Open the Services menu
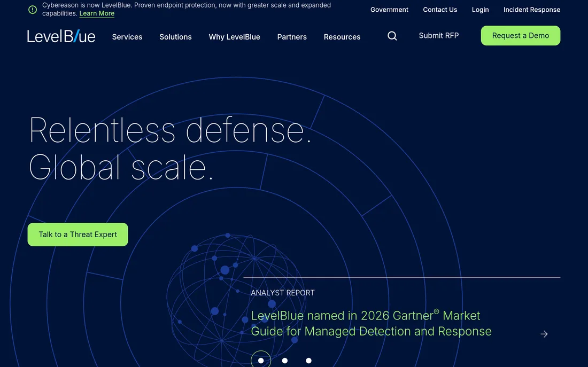 127,37
